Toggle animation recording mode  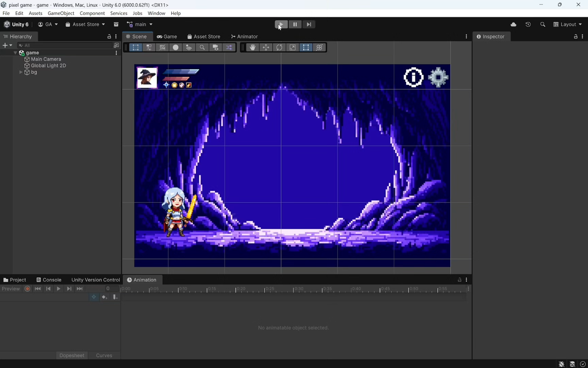(x=27, y=289)
